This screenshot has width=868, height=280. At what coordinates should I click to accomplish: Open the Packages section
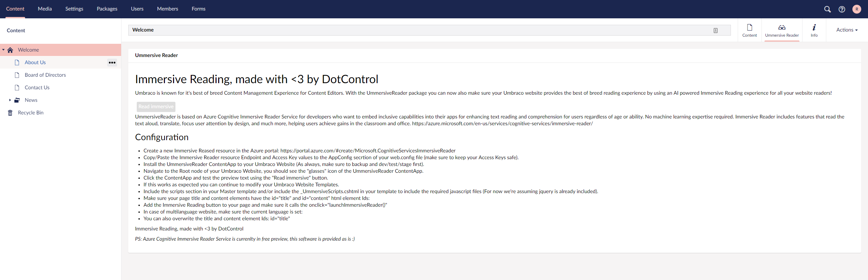(107, 9)
